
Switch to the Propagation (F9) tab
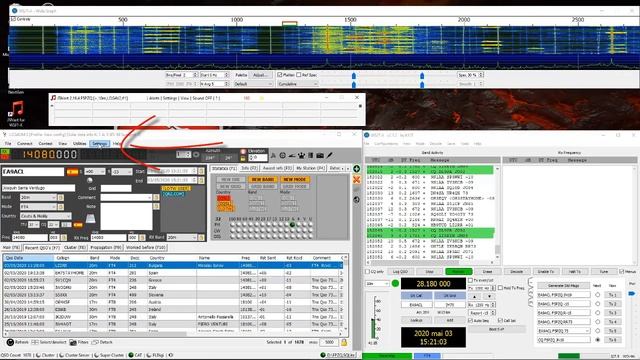tap(106, 247)
